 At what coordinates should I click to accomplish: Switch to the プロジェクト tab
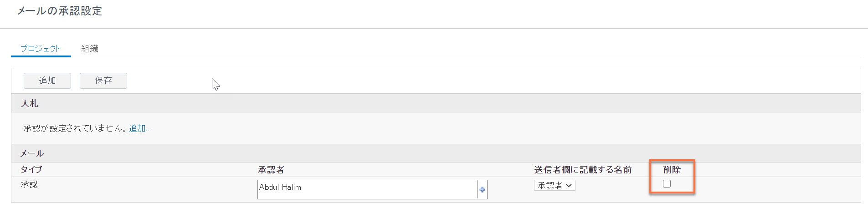point(41,48)
